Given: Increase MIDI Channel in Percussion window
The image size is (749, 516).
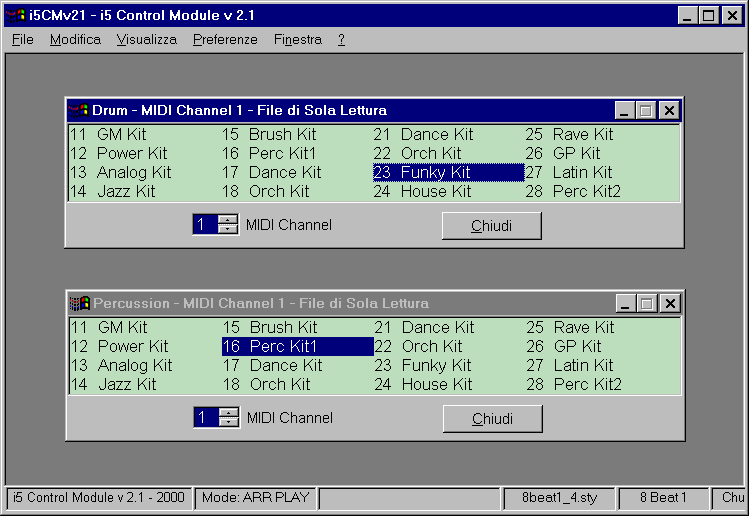Looking at the screenshot, I should click(229, 412).
